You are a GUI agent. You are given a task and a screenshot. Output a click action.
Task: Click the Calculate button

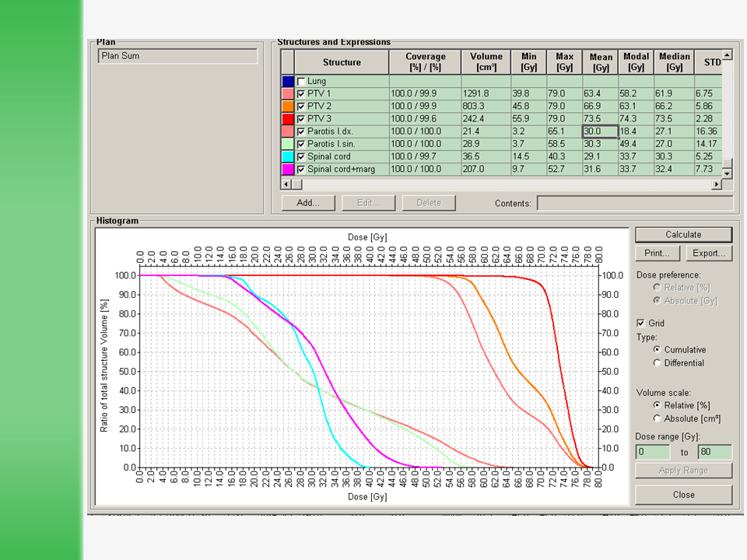(683, 234)
